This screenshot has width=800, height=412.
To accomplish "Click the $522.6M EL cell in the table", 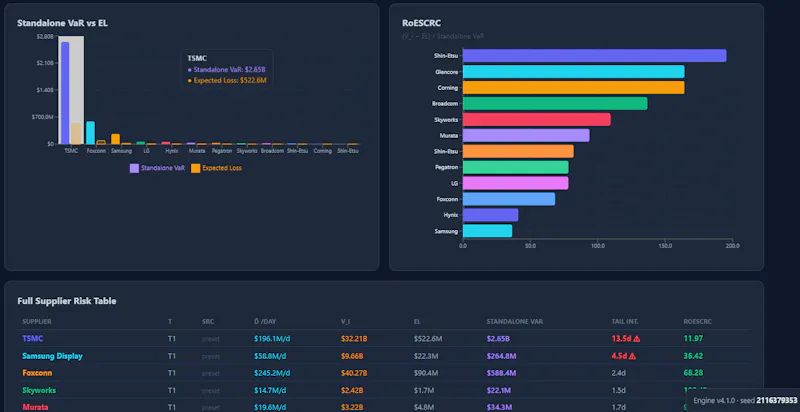I will click(x=428, y=339).
